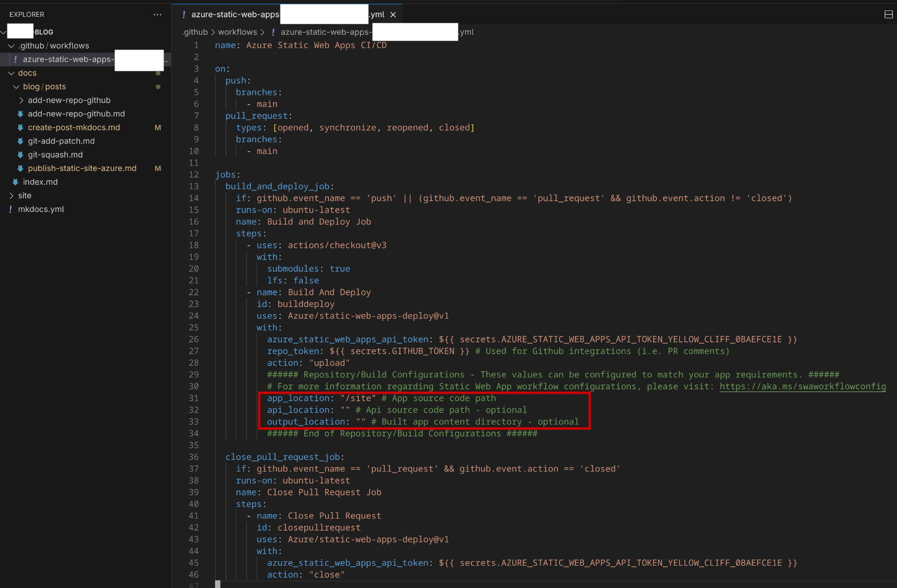Screen dimensions: 897x588
Task: Collapse the .github/workflows folder
Action: 11,46
